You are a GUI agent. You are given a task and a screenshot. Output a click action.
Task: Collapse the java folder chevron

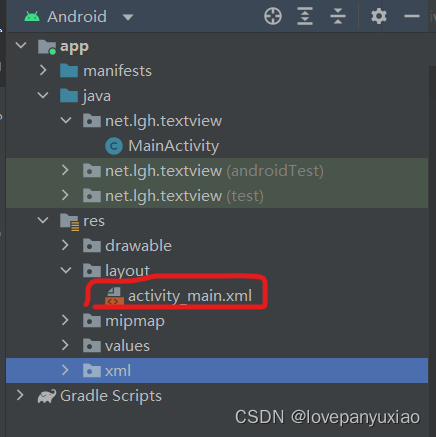click(43, 96)
